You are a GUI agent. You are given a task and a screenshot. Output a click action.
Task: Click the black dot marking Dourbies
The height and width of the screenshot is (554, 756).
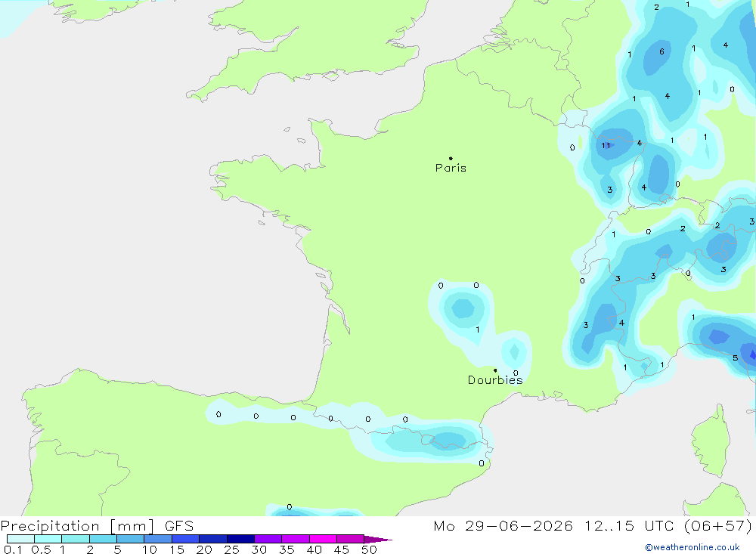point(495,370)
